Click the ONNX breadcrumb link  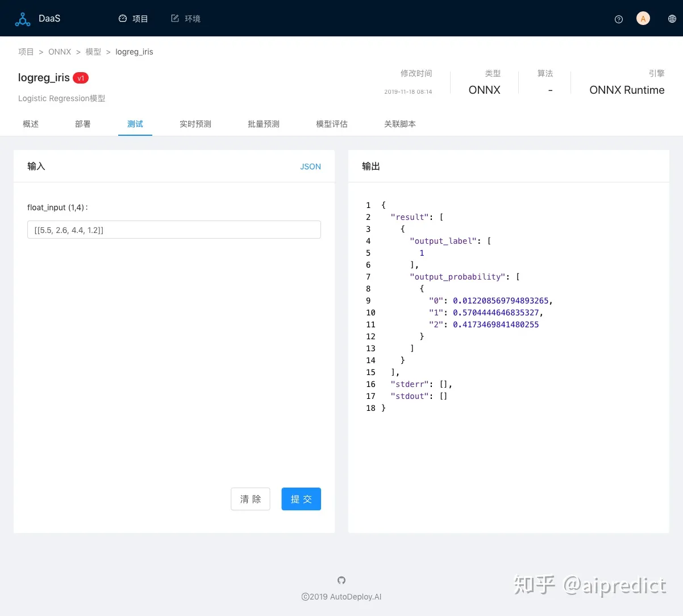click(x=60, y=52)
